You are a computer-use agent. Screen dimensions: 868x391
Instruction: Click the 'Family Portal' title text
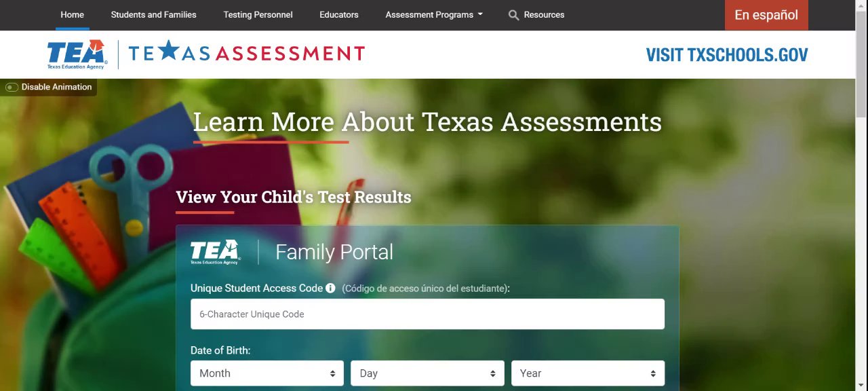click(x=334, y=252)
